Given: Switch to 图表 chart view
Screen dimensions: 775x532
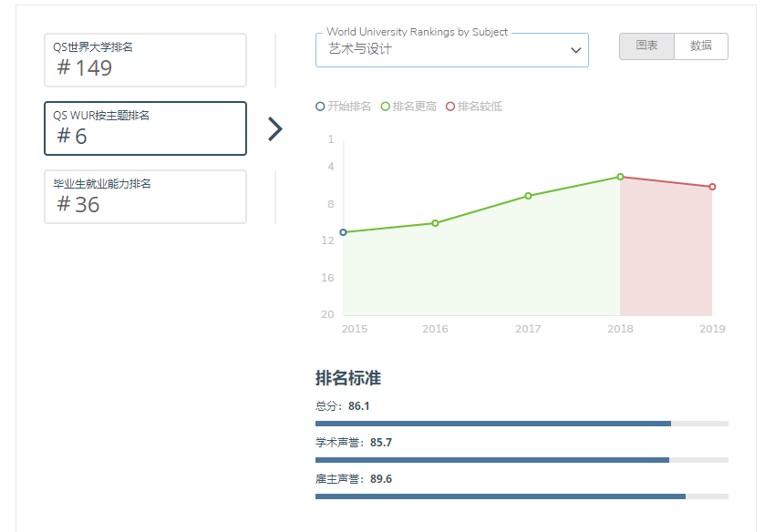Looking at the screenshot, I should [646, 46].
